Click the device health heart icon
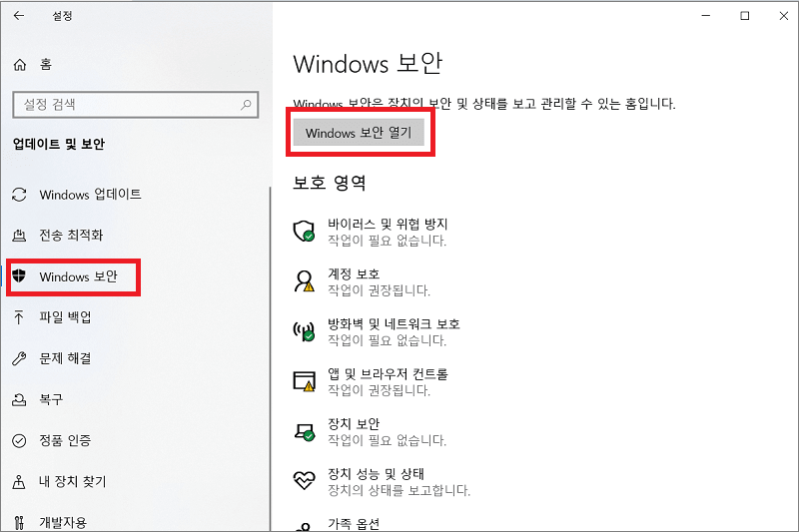This screenshot has height=532, width=799. click(x=305, y=480)
